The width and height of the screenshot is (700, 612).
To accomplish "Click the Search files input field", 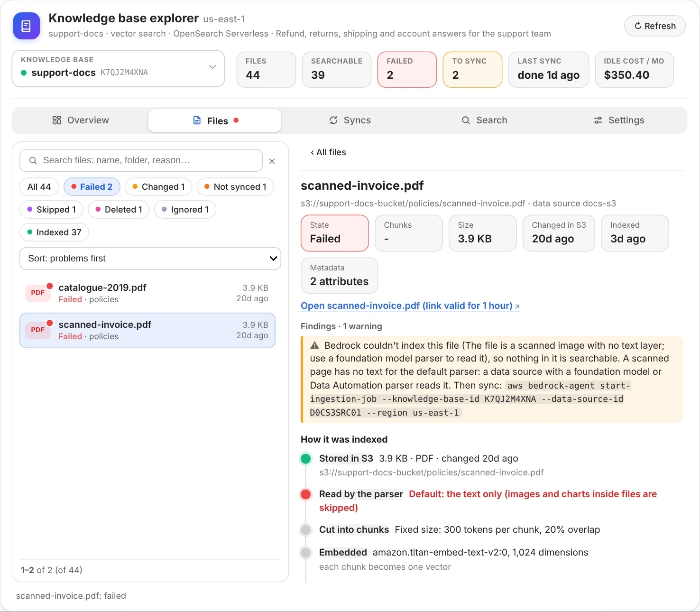I will point(141,160).
